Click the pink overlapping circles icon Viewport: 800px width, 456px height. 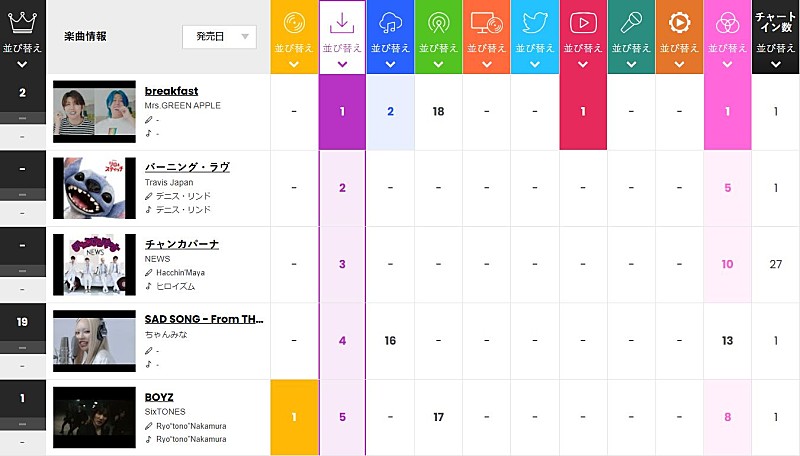pyautogui.click(x=727, y=24)
